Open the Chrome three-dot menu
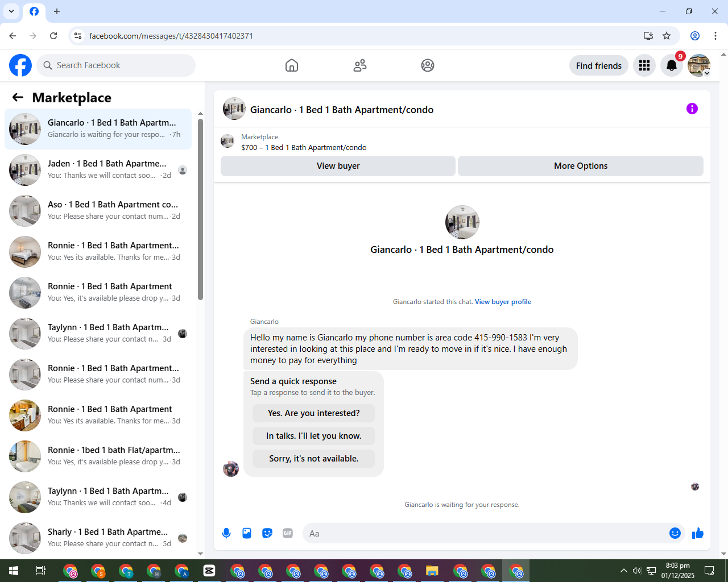 coord(715,36)
